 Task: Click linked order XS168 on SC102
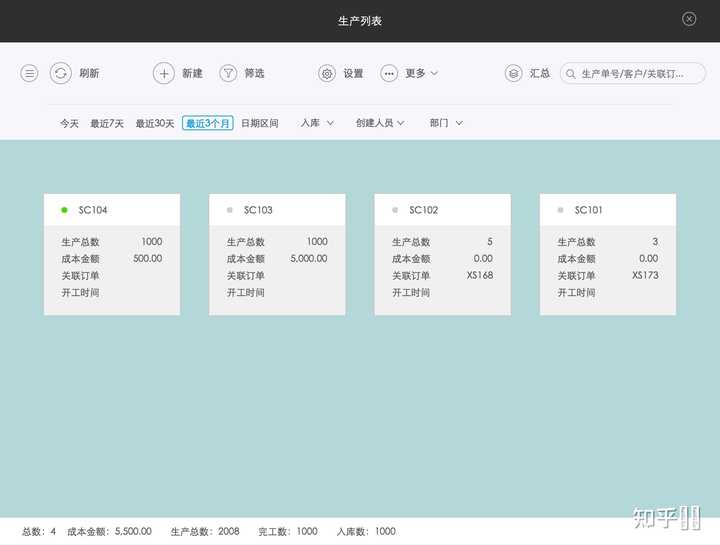click(x=480, y=275)
